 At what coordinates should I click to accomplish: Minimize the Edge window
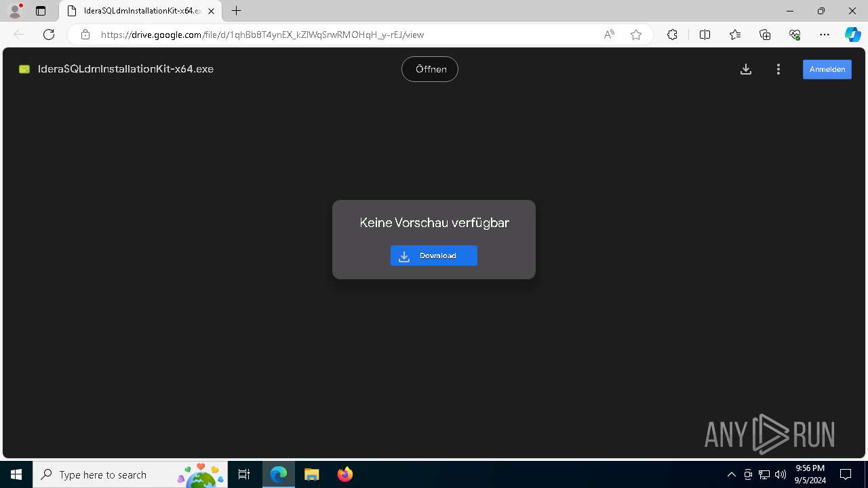(x=790, y=11)
